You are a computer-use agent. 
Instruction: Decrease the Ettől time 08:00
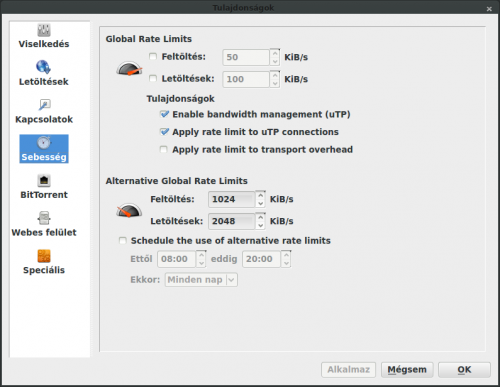[201, 263]
